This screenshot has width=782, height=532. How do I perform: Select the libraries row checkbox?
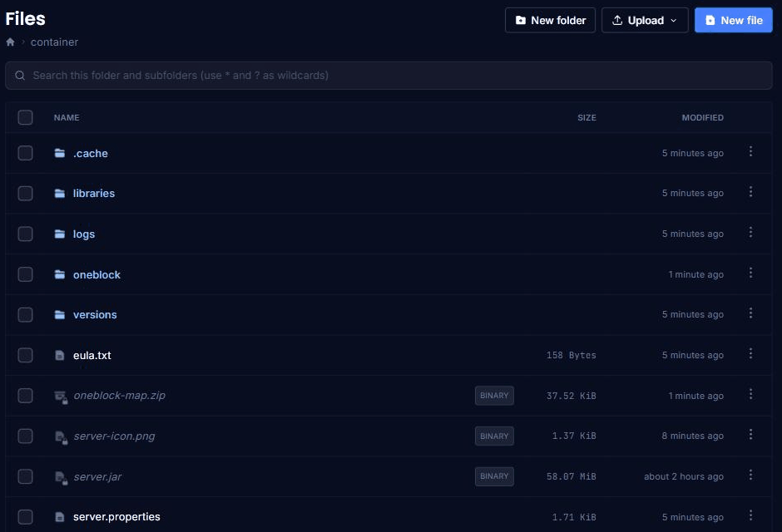[x=26, y=194]
